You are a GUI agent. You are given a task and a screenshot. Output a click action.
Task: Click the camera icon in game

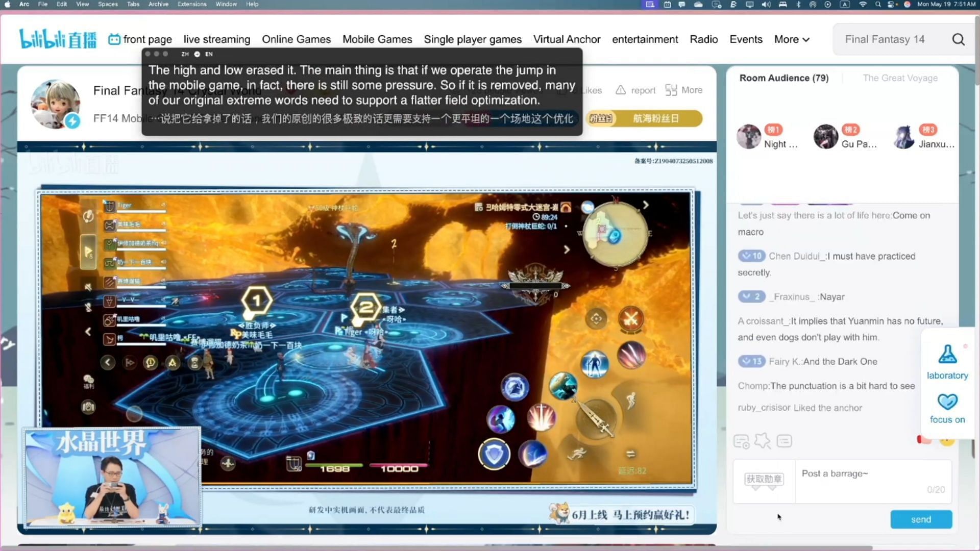88,407
